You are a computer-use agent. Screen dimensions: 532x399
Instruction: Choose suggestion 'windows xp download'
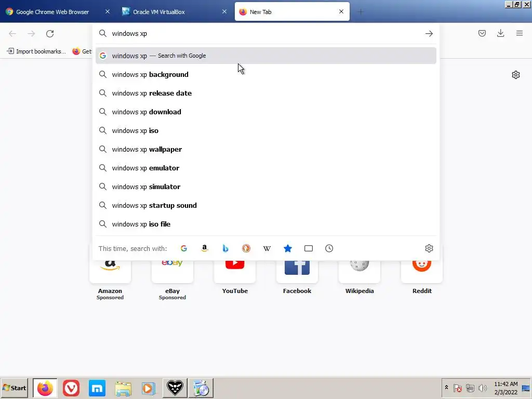tap(265, 112)
